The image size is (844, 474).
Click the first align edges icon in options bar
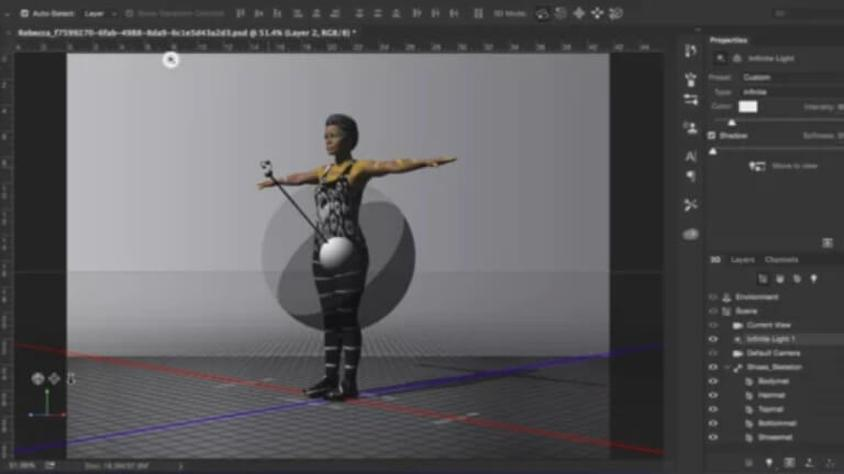(241, 13)
